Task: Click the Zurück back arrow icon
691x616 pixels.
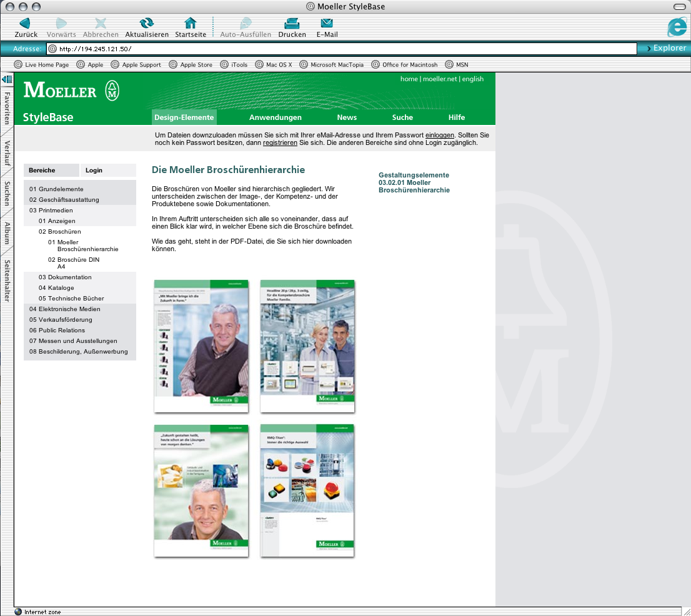Action: click(26, 24)
